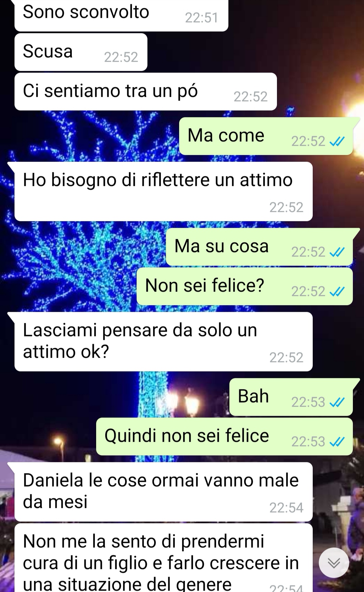This screenshot has height=592, width=364.
Task: Tap the blue read checkmarks on 'Ma come'
Action: tap(337, 141)
